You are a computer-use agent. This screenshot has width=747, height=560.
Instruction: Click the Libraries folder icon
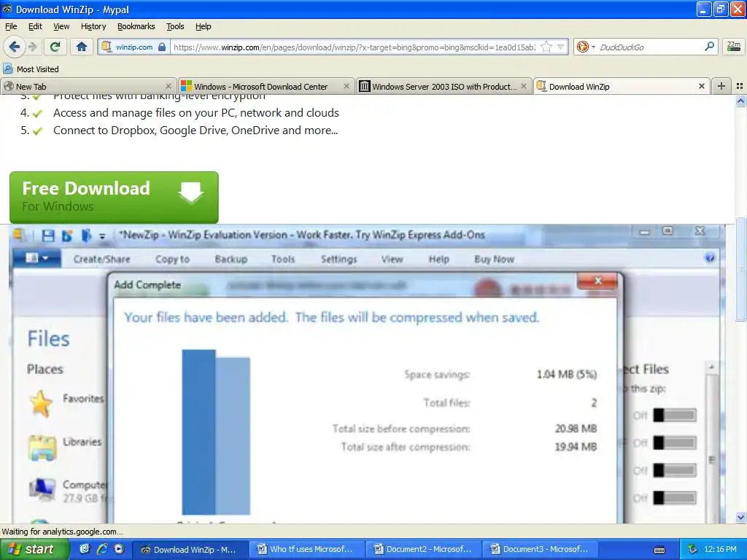coord(42,448)
